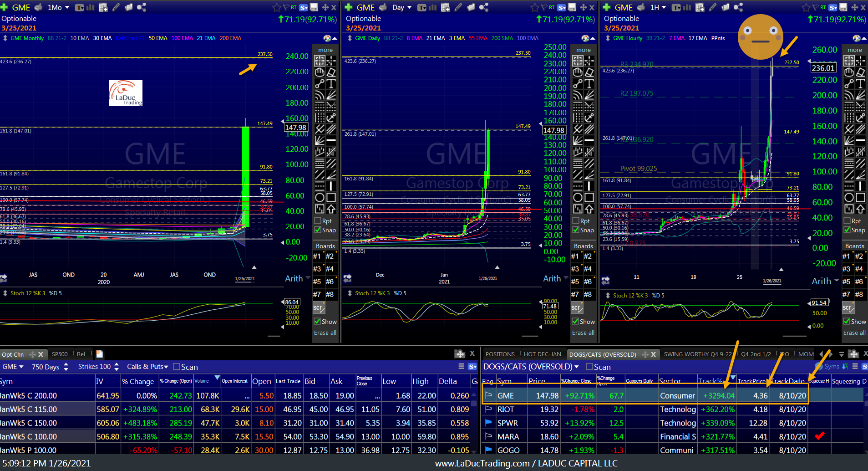Click the green plus icon on Monthly chart
Image resolution: width=868 pixels, height=471 pixels.
point(5,7)
